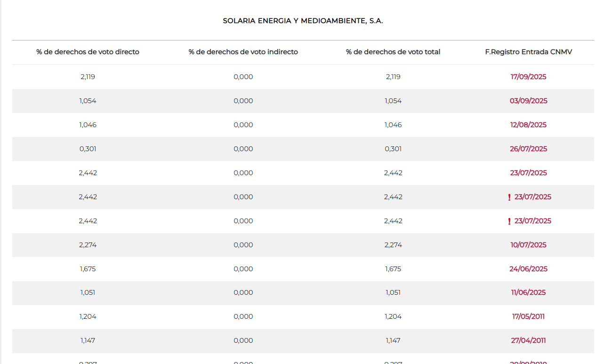
Task: Click the '% de derechos de voto total' header
Action: (x=393, y=52)
